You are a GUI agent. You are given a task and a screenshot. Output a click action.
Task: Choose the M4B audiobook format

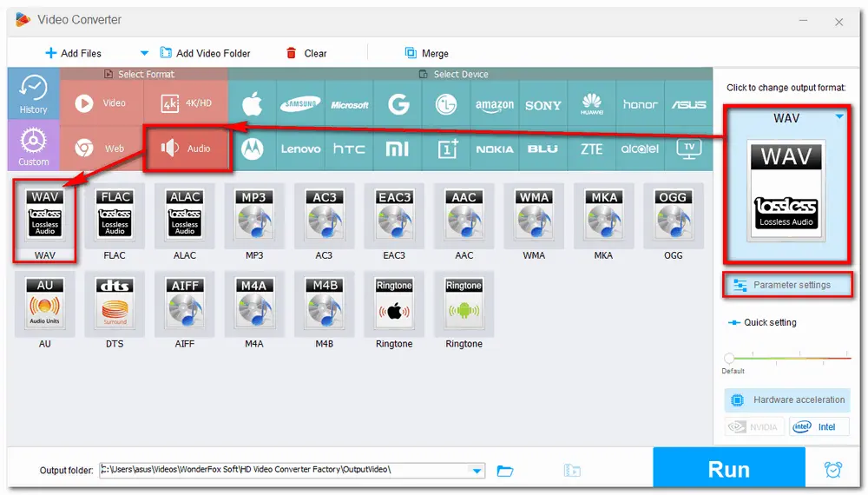pyautogui.click(x=324, y=305)
